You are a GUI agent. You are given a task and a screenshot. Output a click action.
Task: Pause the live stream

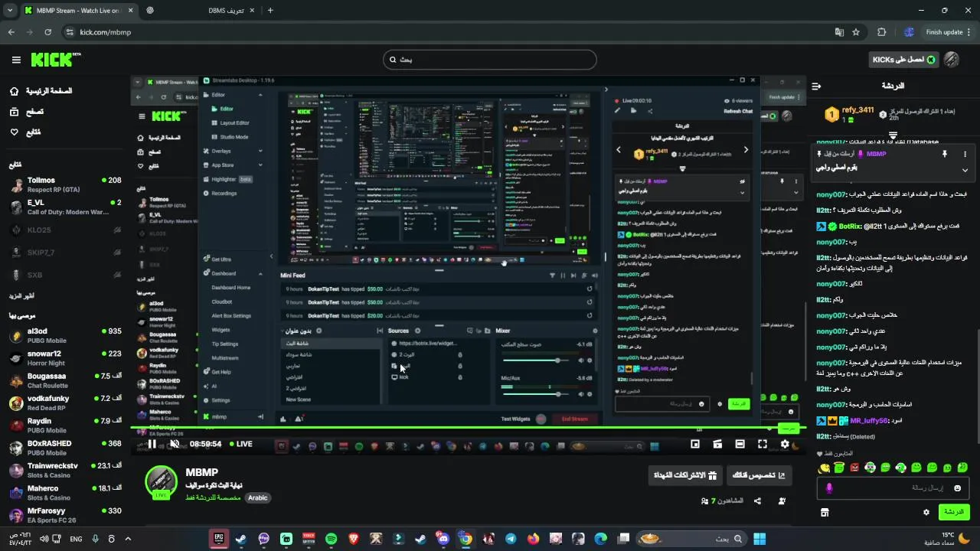pyautogui.click(x=152, y=444)
